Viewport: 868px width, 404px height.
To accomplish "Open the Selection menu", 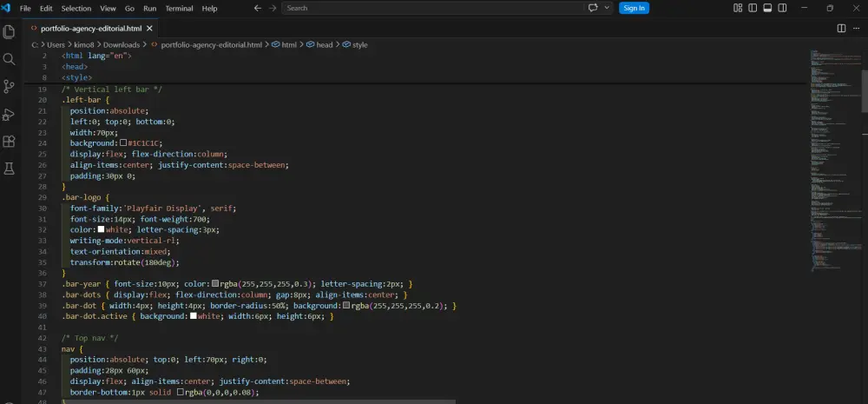I will point(76,9).
